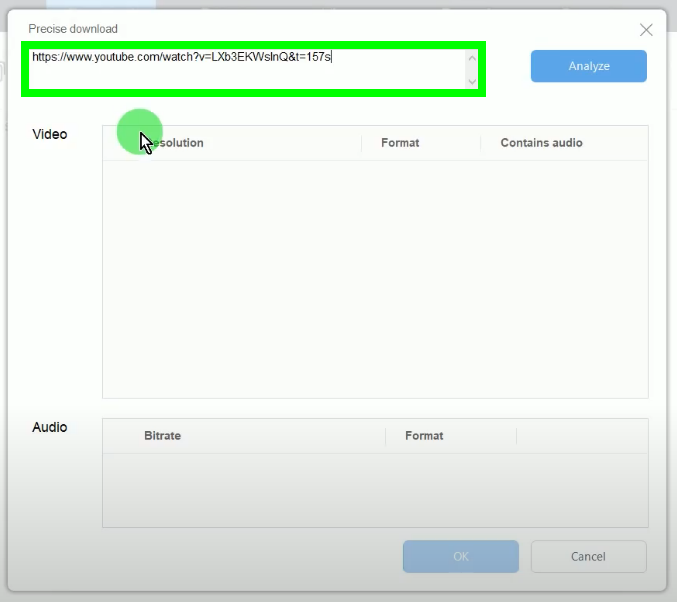Click the Analyze button
The width and height of the screenshot is (677, 602).
click(x=588, y=66)
